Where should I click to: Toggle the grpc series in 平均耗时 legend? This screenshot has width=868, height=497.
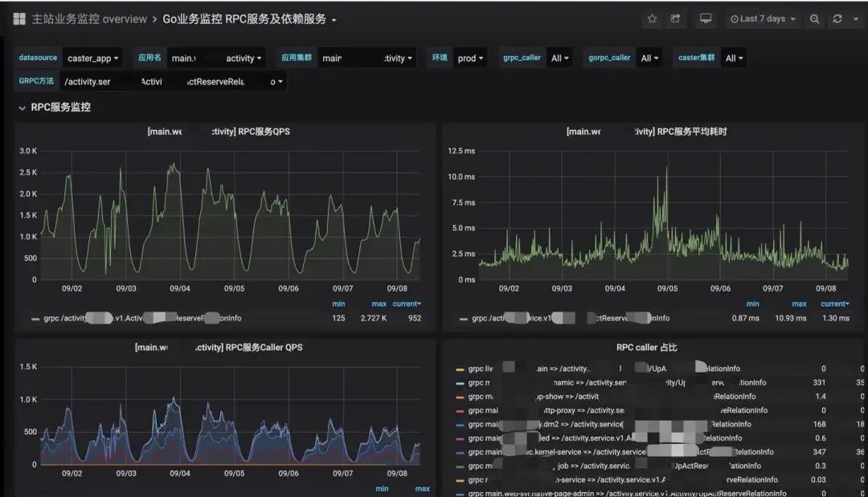click(x=571, y=319)
